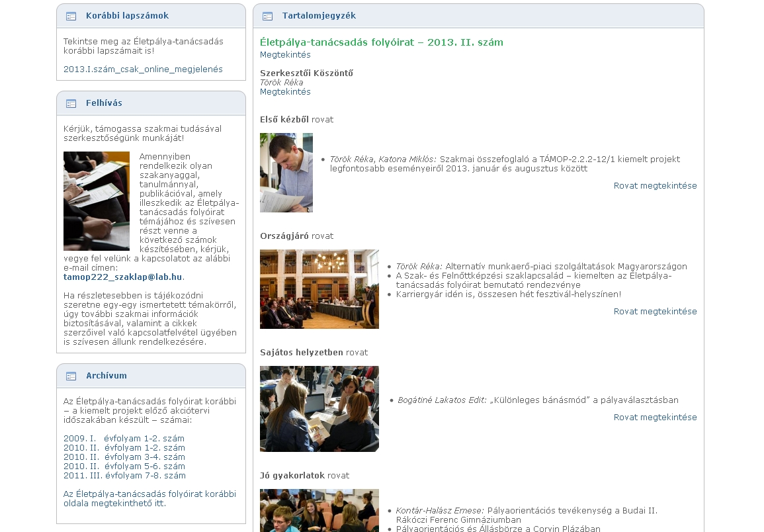
Task: Click Megtekintés under Szerkesztői Köszöntő
Action: tap(285, 92)
